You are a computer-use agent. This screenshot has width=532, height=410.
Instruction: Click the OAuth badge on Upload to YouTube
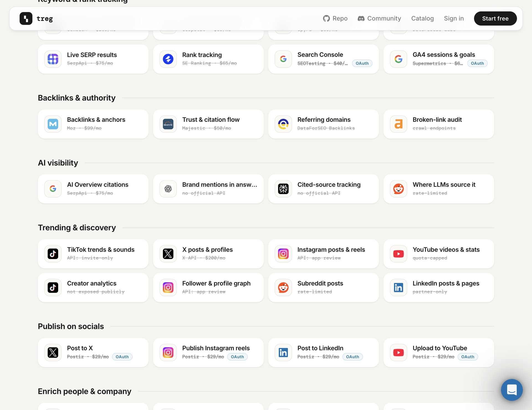pos(468,357)
